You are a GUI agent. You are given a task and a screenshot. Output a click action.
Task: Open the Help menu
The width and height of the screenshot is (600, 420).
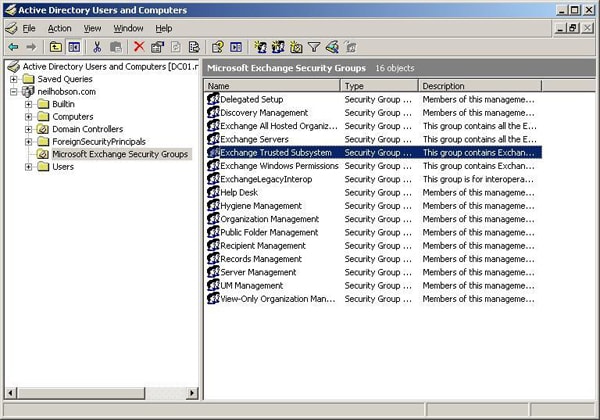point(163,28)
